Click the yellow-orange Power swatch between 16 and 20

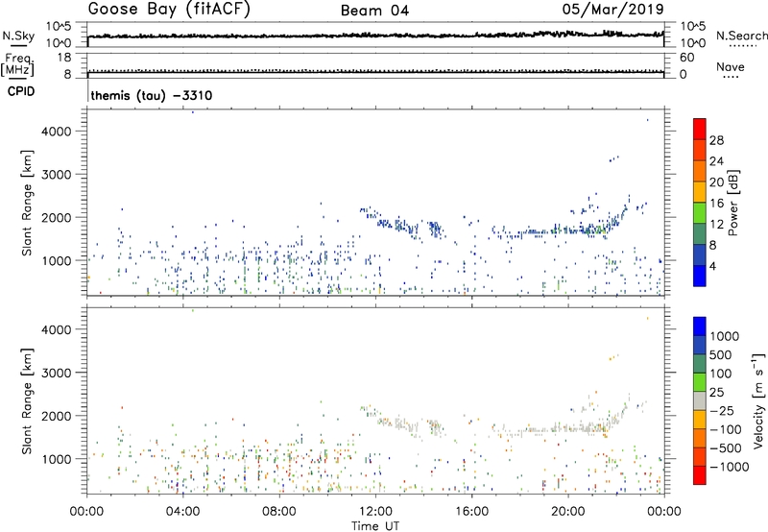pyautogui.click(x=700, y=191)
